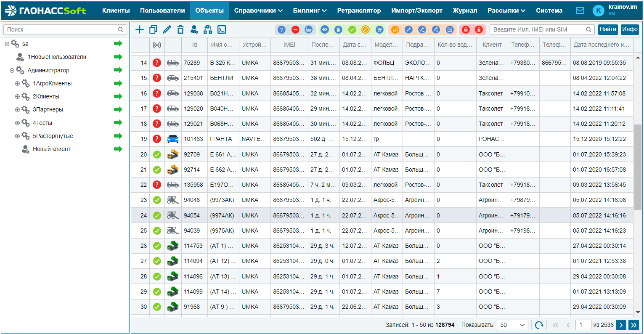Viewport: 644px width, 334px height.
Task: Click combine harvester icon in row 23
Action: point(173,200)
